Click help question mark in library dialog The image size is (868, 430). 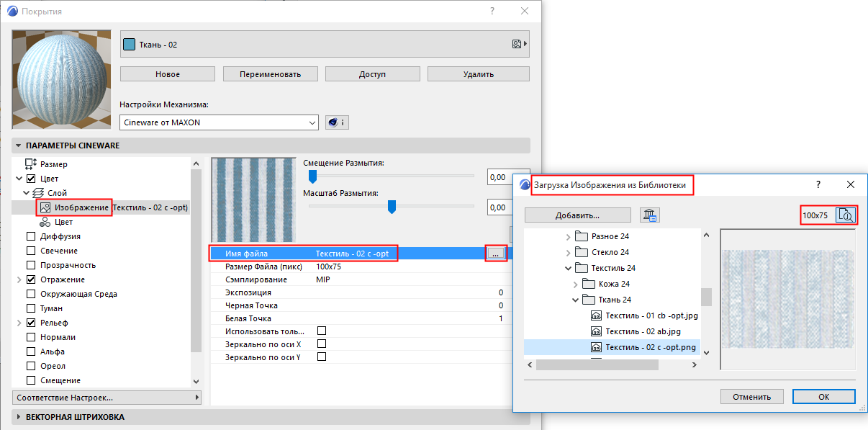(818, 184)
